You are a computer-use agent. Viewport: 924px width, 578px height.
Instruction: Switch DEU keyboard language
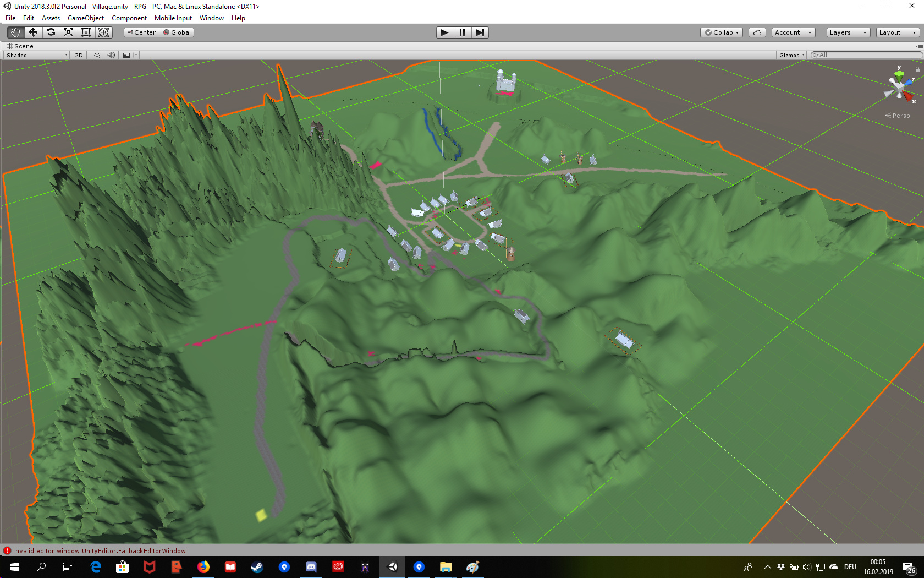tap(850, 567)
